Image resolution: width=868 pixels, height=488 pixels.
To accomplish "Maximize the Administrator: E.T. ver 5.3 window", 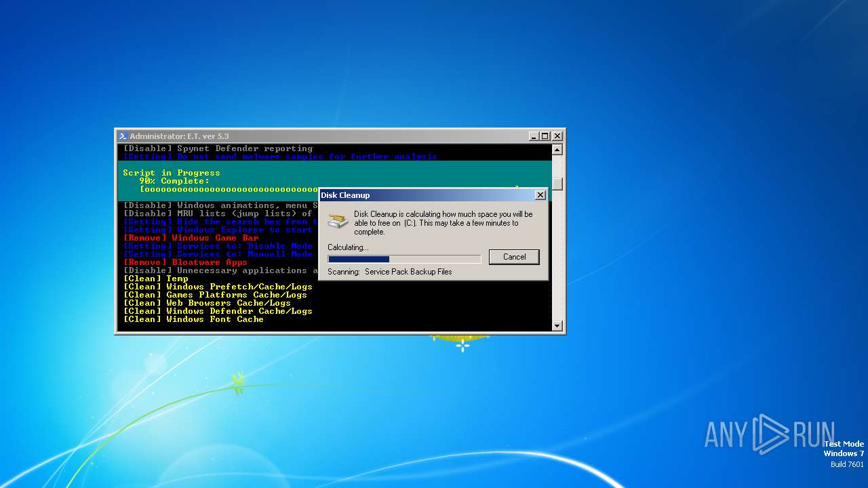I will pyautogui.click(x=545, y=136).
